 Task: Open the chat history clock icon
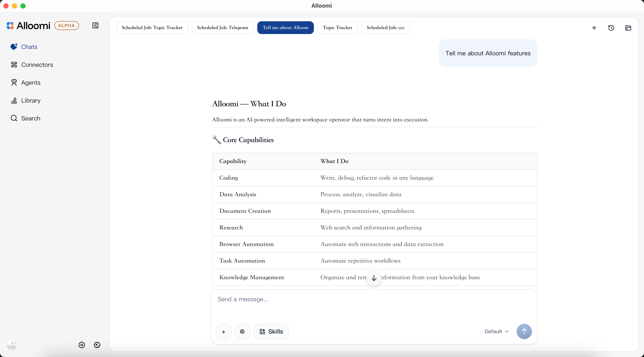(x=611, y=28)
